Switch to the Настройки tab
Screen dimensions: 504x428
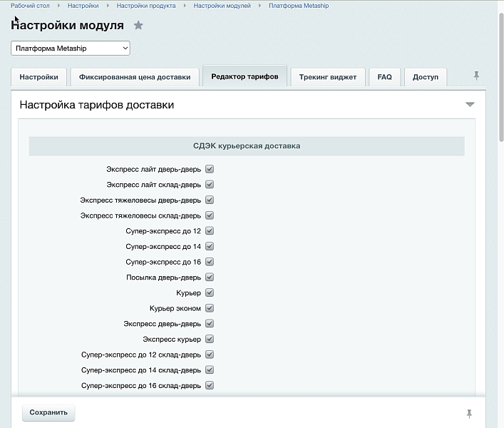click(39, 77)
